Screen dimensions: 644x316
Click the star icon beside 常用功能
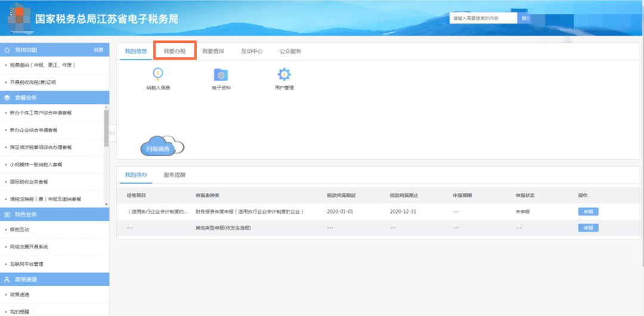[7, 50]
